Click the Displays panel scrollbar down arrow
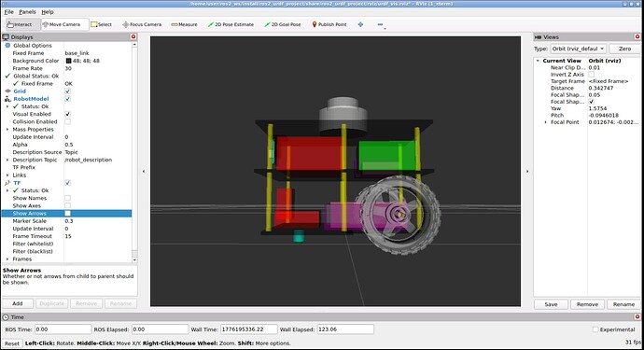The image size is (644, 350). [x=134, y=259]
